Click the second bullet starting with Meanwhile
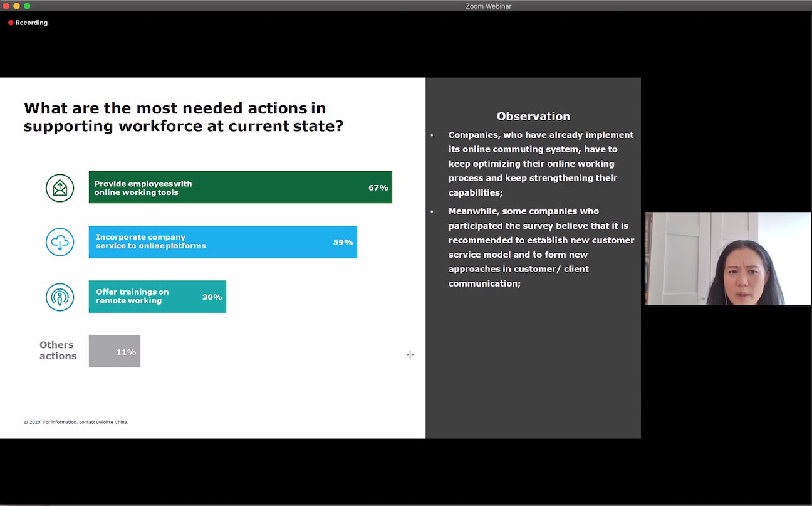The image size is (812, 506). pos(541,247)
